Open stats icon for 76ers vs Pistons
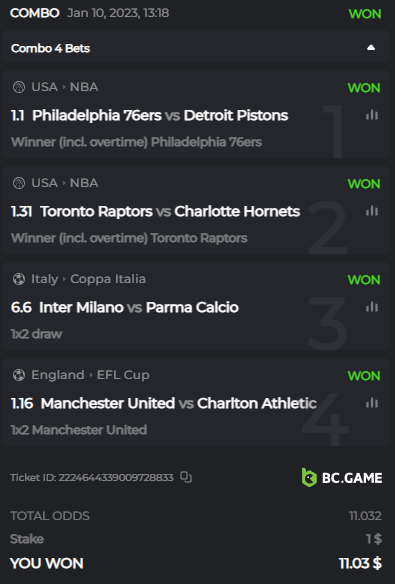Screen dimensions: 395x584 point(372,115)
